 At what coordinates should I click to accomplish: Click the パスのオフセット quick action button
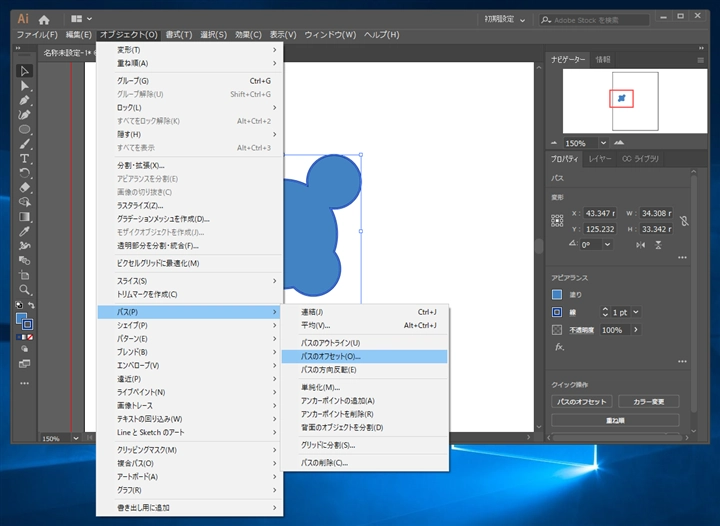[x=582, y=402]
